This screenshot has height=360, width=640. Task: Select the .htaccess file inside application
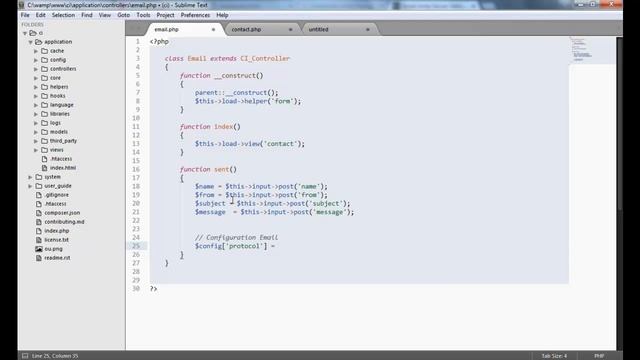click(x=61, y=159)
